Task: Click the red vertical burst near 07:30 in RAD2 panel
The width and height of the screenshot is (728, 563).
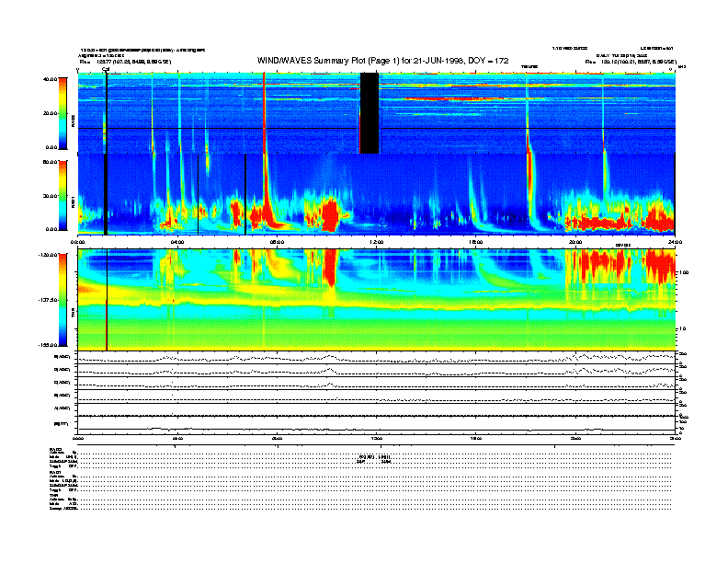Action: [x=264, y=113]
